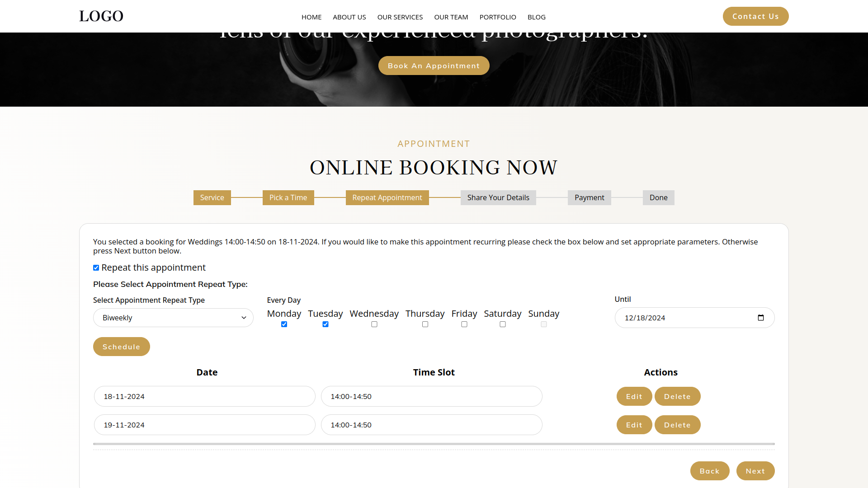Image resolution: width=868 pixels, height=488 pixels.
Task: Click the Payment step tab
Action: tap(589, 197)
